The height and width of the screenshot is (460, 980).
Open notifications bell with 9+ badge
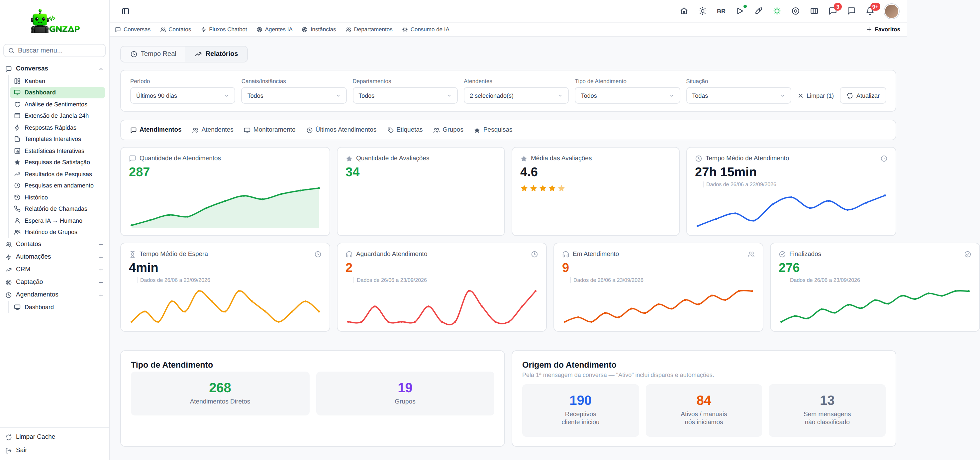(x=870, y=11)
